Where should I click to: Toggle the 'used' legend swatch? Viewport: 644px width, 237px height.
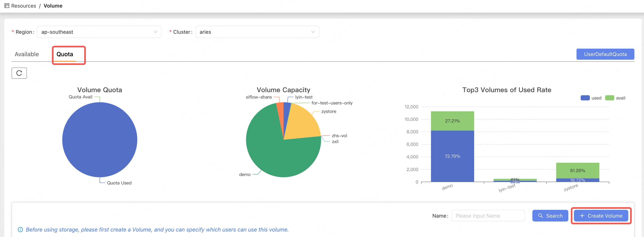(585, 98)
